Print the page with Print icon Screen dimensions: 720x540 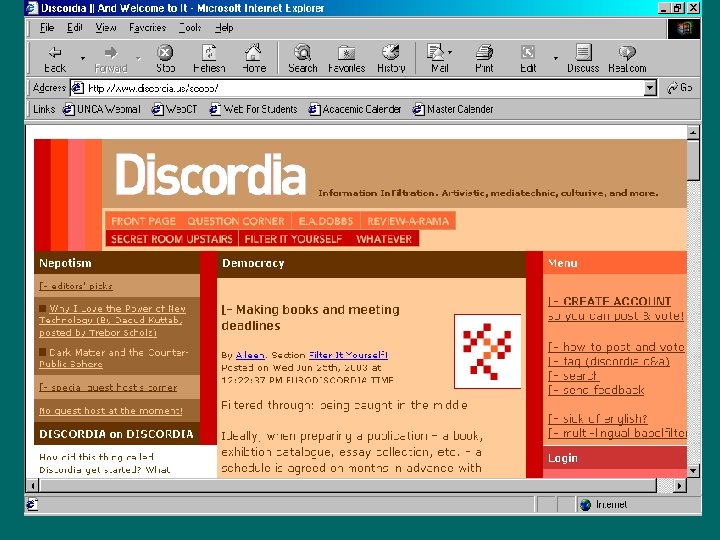[x=484, y=59]
